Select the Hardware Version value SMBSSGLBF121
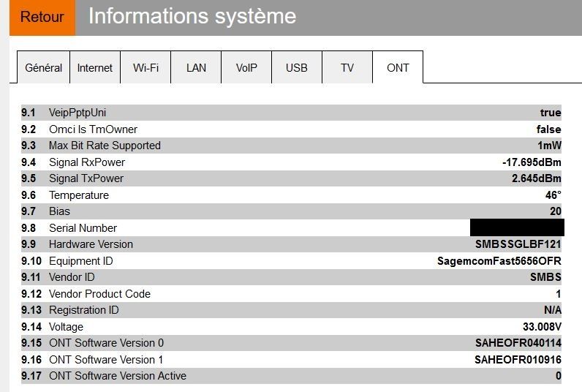This screenshot has width=582, height=392. point(518,244)
